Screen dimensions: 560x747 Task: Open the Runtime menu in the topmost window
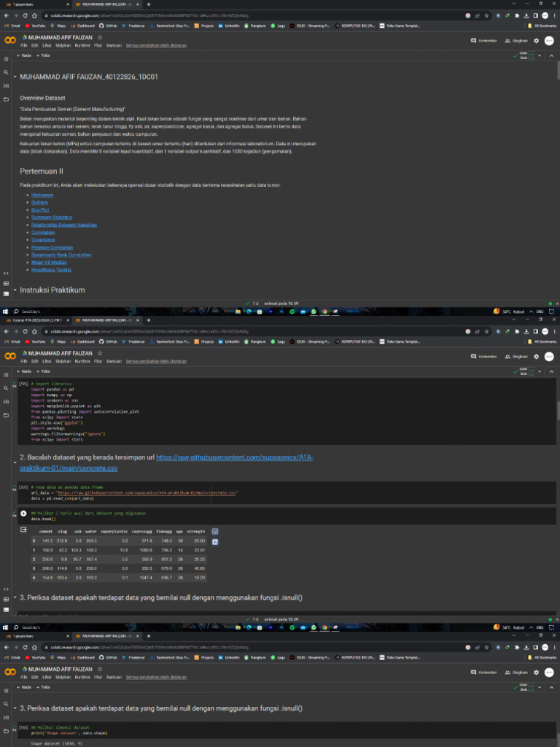pos(82,45)
